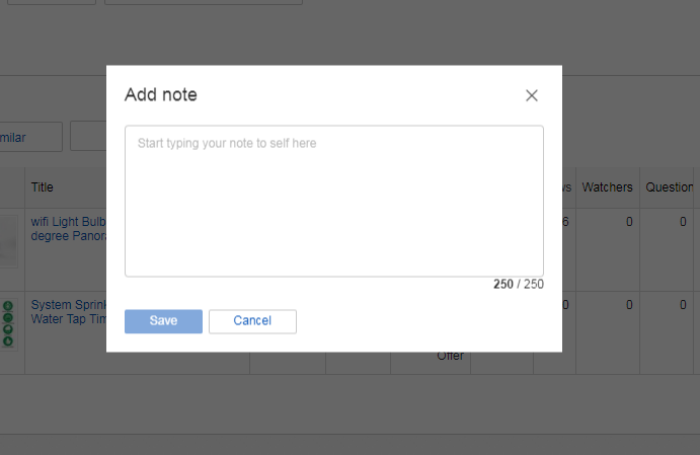Click the 250 / 250 character counter
The image size is (700, 455).
pyautogui.click(x=517, y=285)
